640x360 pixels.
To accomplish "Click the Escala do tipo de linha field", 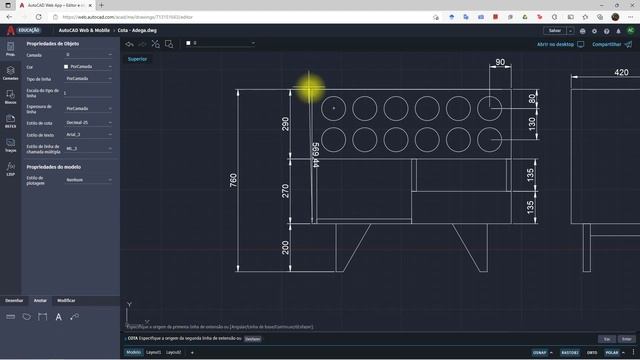I will coord(88,93).
